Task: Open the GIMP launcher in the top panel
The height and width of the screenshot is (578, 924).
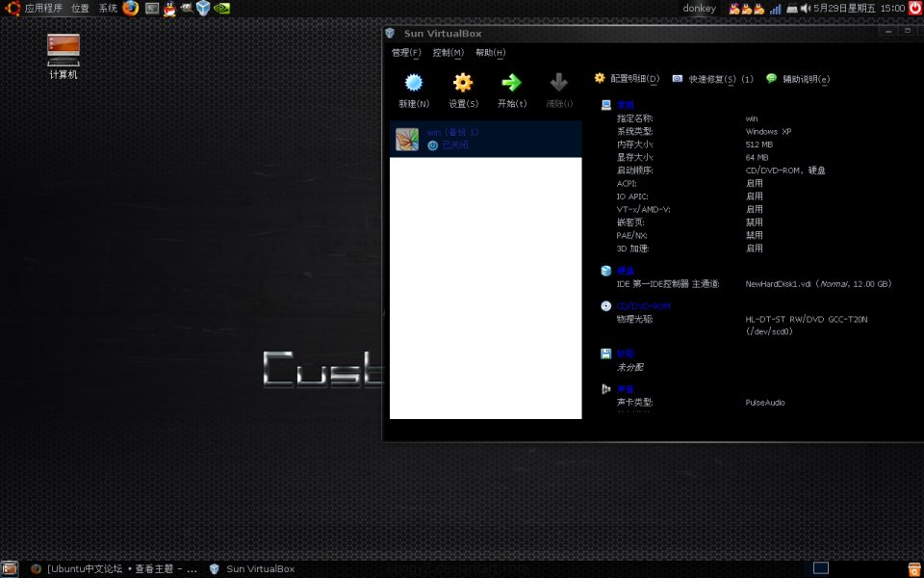Action: 187,9
